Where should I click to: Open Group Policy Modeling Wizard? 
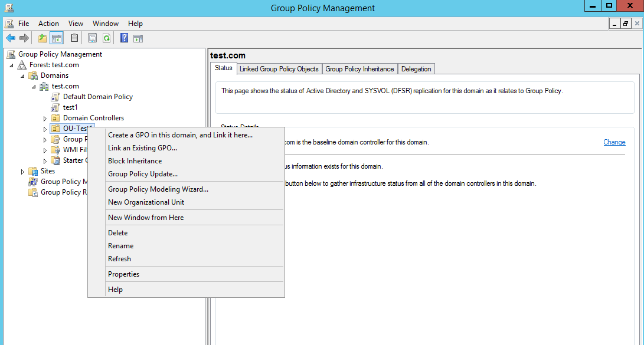point(186,189)
